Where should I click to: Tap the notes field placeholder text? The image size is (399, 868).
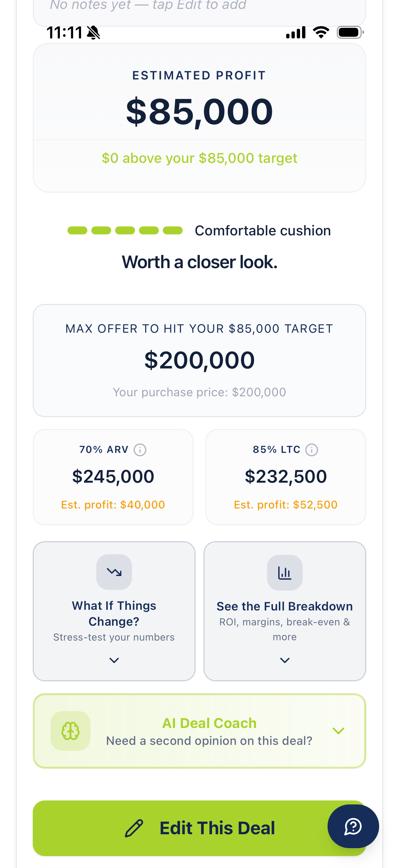click(148, 5)
